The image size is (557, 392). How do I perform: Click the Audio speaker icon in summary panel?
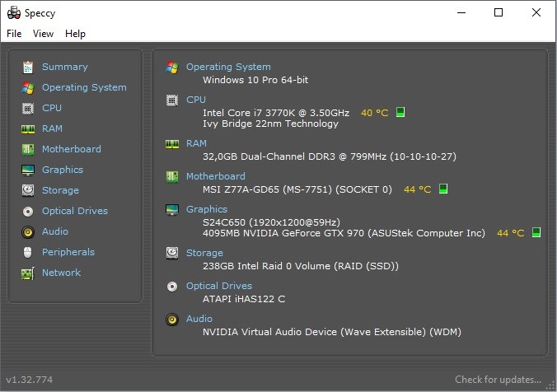coord(172,320)
